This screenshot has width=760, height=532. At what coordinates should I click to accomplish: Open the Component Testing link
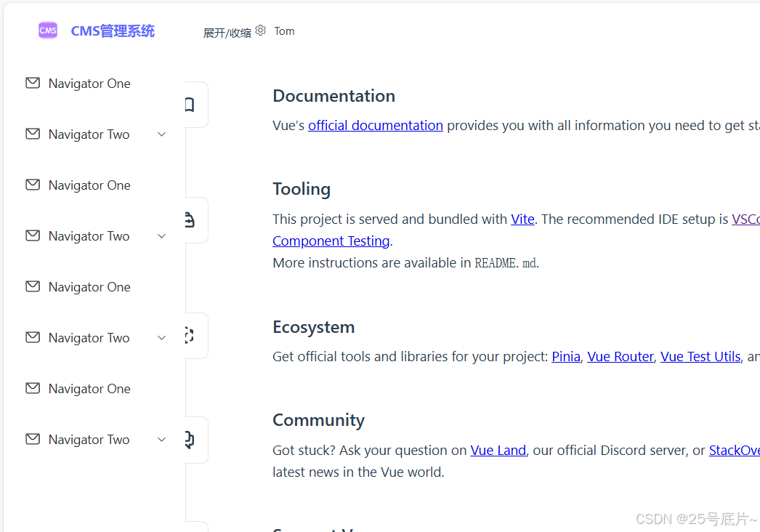click(331, 241)
